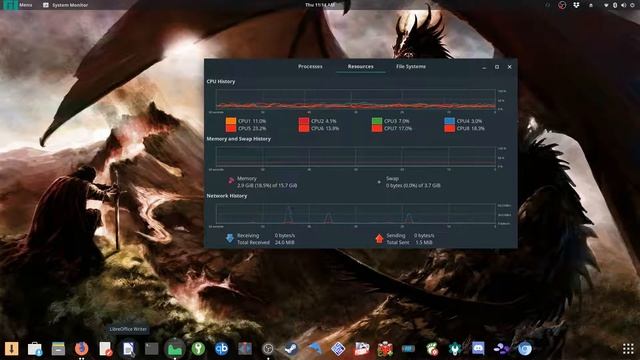Open the Resources tab

coord(360,66)
